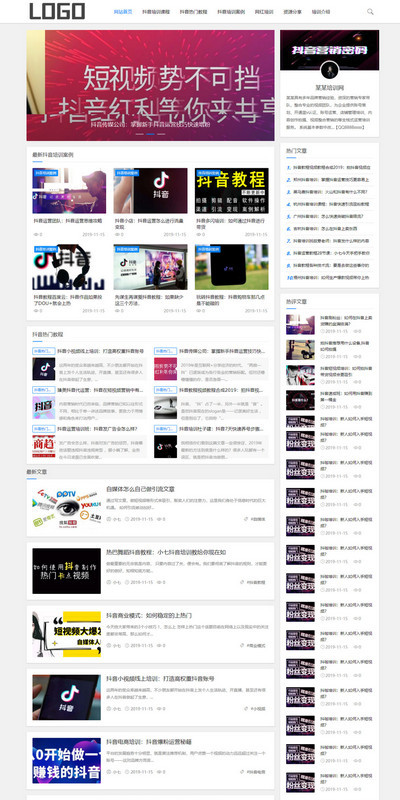Click the round avatar above 某某培训网
This screenshot has width=400, height=800.
330,70
